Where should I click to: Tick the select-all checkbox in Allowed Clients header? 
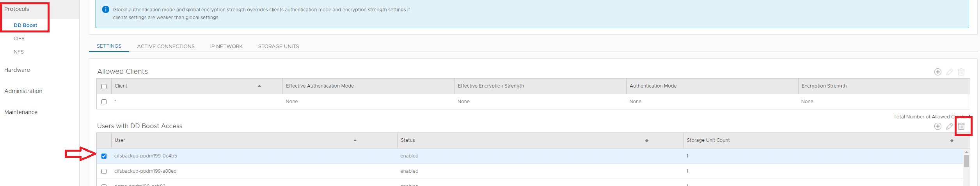coord(104,86)
